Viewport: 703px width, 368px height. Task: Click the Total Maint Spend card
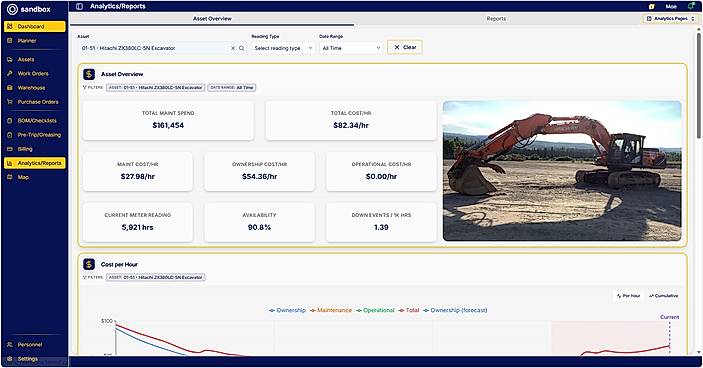tap(168, 120)
